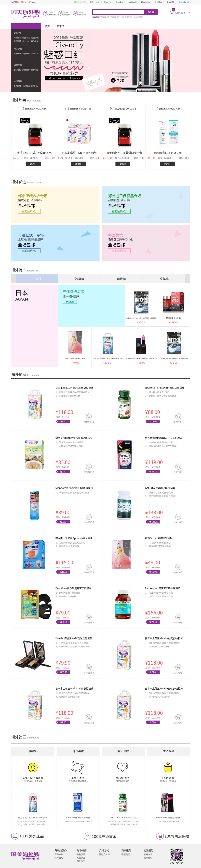This screenshot has width=201, height=868.
Task: Click the purple 搜索 search button
Action: pyautogui.click(x=151, y=12)
